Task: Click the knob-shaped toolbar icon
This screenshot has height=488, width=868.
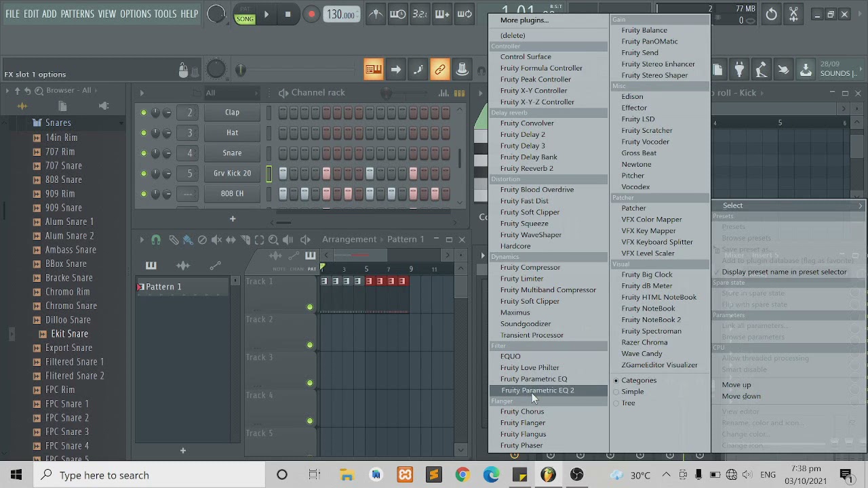Action: 462,69
